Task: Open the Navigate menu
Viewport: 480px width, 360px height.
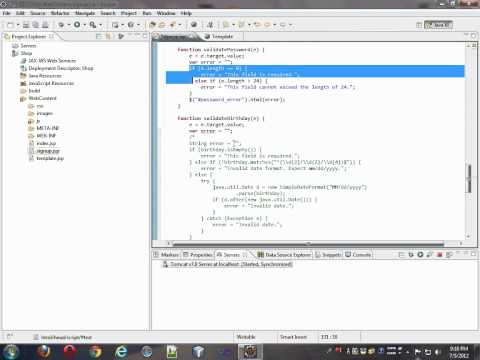Action: pos(85,13)
